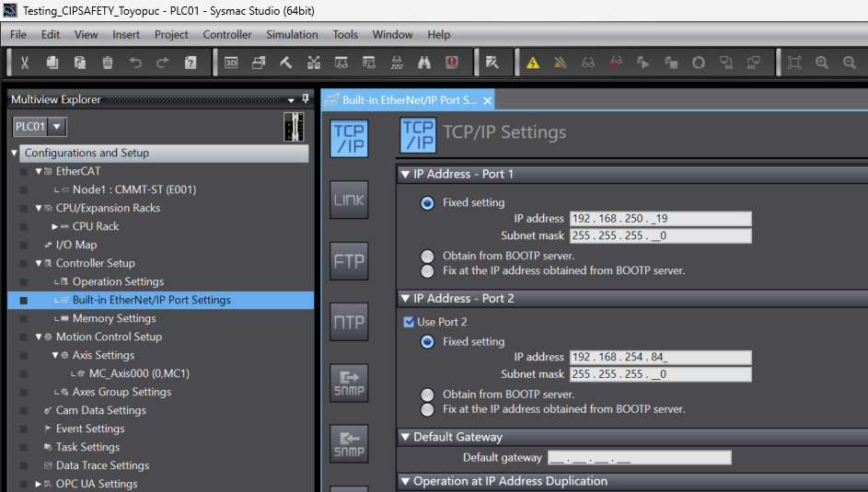Click the Delete trash can icon

click(108, 63)
